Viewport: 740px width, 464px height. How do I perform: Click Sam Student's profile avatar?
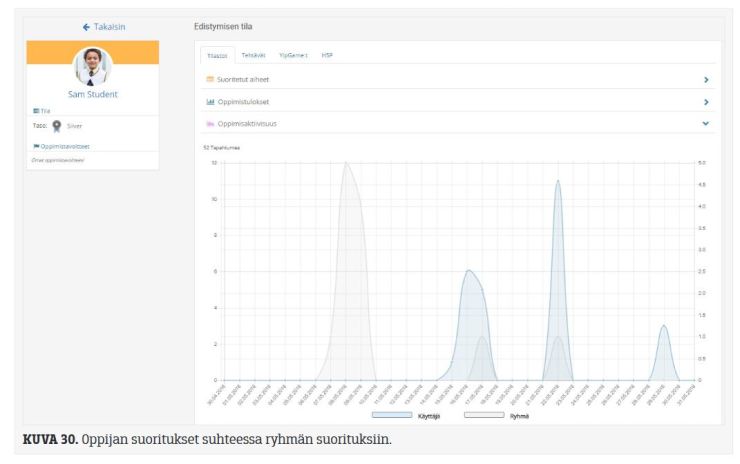coord(93,67)
